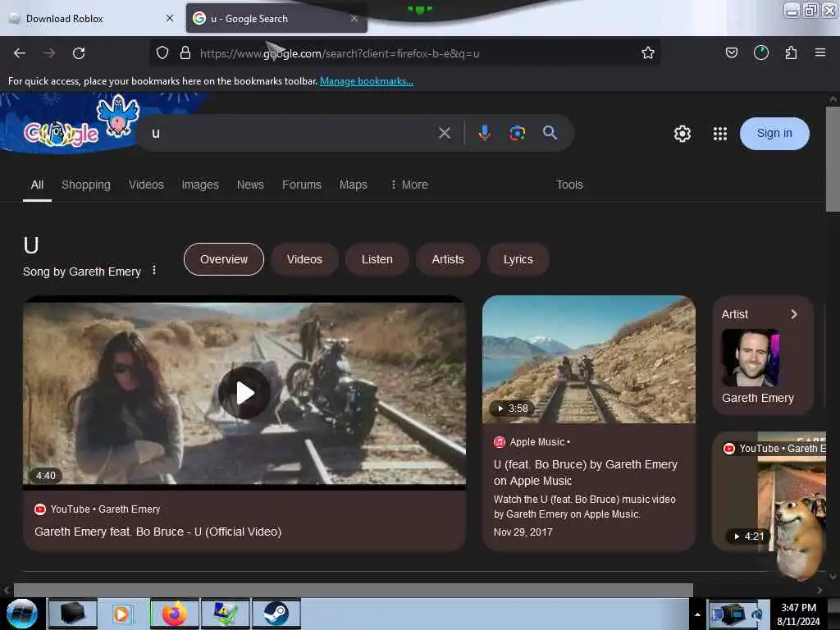Switch to Forums results

(302, 185)
